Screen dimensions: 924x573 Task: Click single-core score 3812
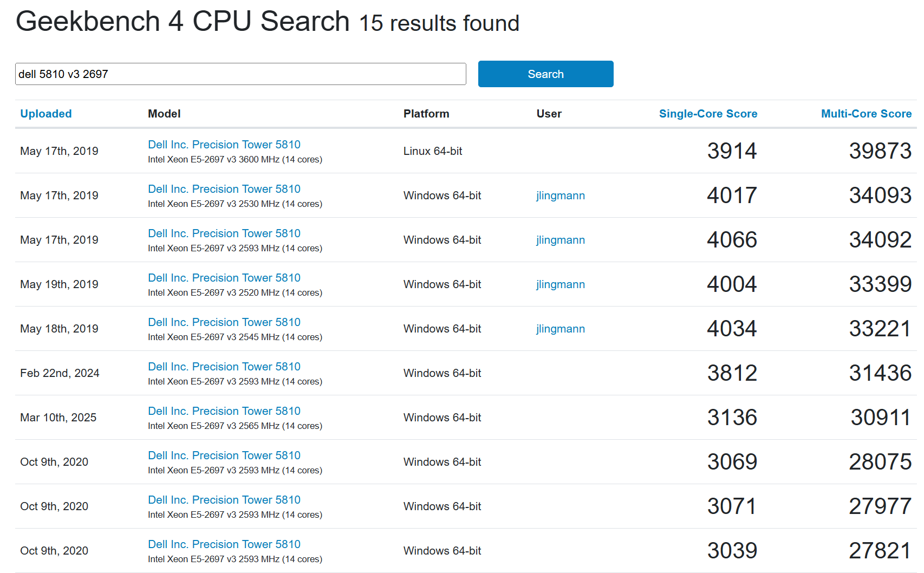[x=732, y=373]
